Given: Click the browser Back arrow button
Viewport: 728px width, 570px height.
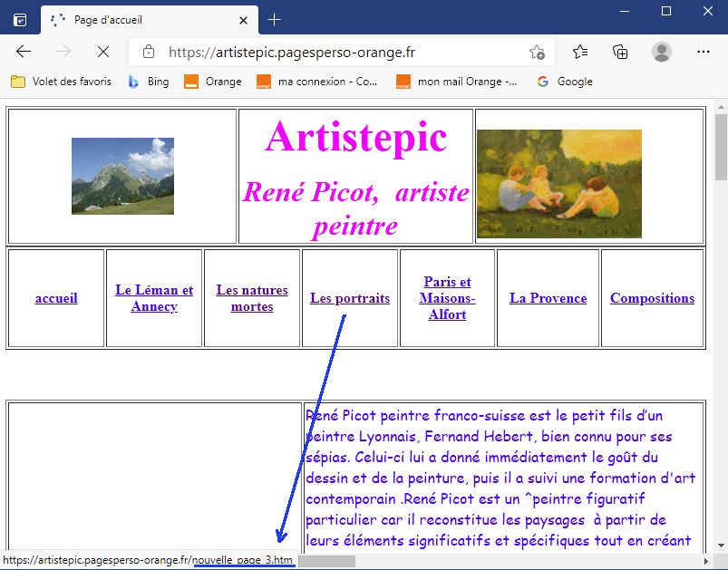Looking at the screenshot, I should click(x=24, y=52).
